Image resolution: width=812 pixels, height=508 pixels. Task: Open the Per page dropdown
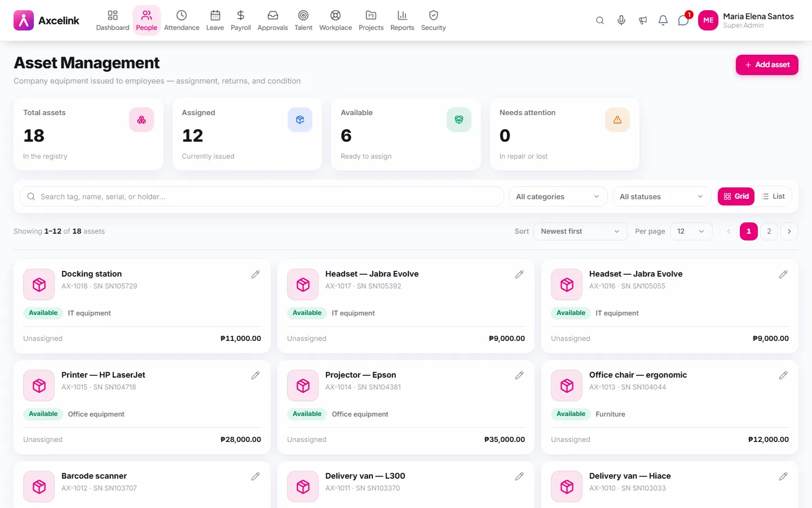tap(691, 231)
